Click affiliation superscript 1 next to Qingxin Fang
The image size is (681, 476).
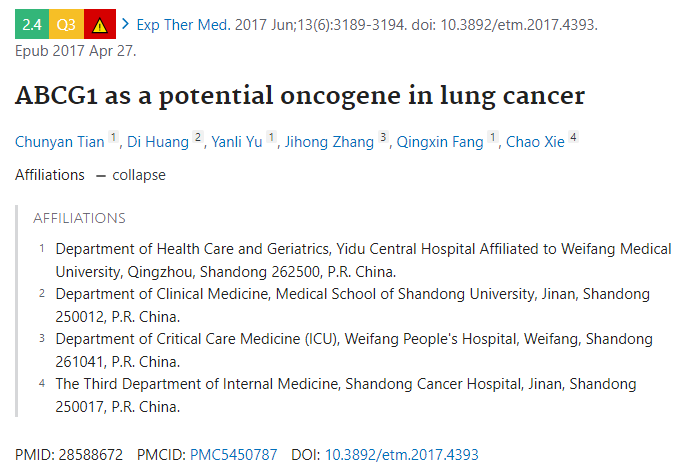pos(492,137)
